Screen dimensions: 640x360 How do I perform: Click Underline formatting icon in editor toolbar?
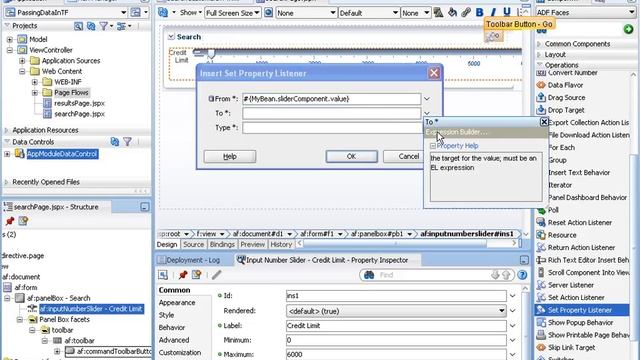[x=507, y=13]
